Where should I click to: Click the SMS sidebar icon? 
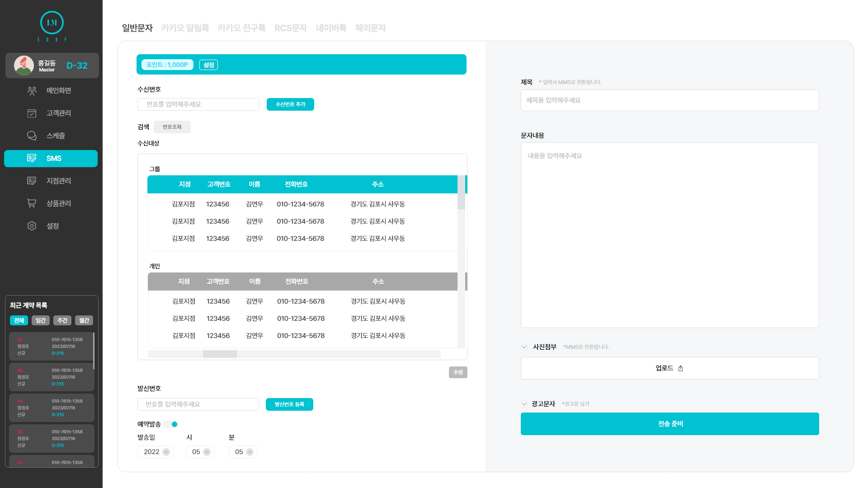pyautogui.click(x=32, y=158)
